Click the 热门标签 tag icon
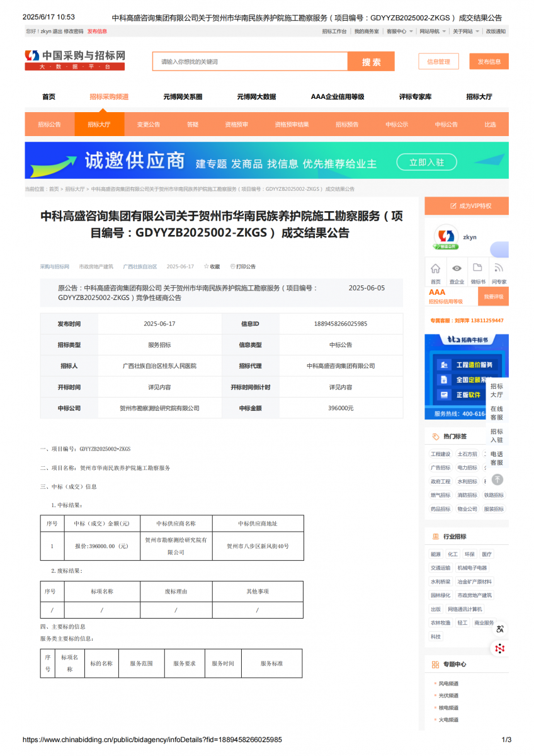The width and height of the screenshot is (534, 756). tap(436, 437)
